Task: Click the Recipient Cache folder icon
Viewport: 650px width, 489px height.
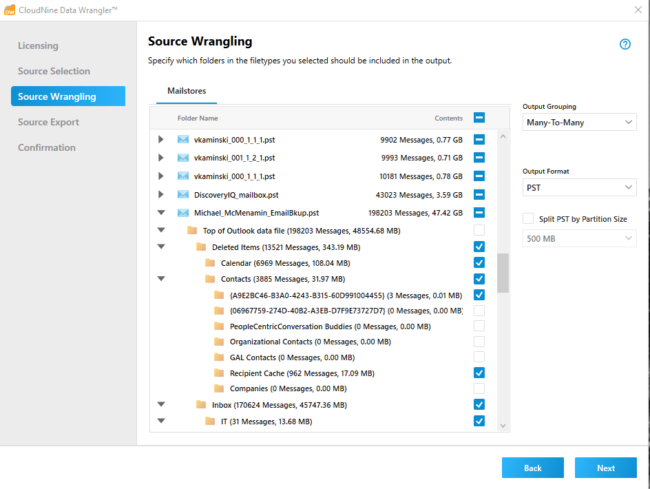Action: 220,373
